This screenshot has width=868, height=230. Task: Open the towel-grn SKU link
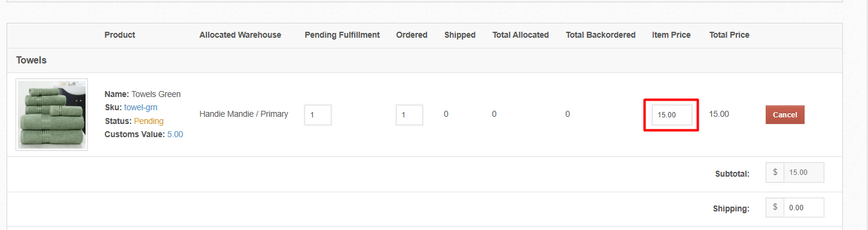pos(141,107)
